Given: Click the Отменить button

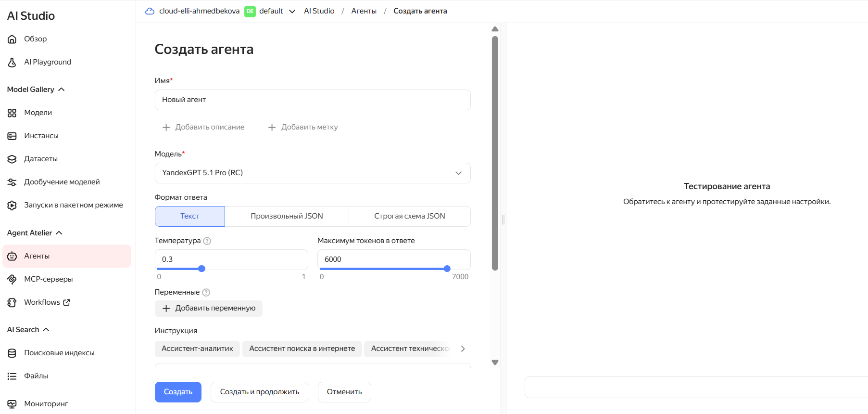Looking at the screenshot, I should (344, 392).
